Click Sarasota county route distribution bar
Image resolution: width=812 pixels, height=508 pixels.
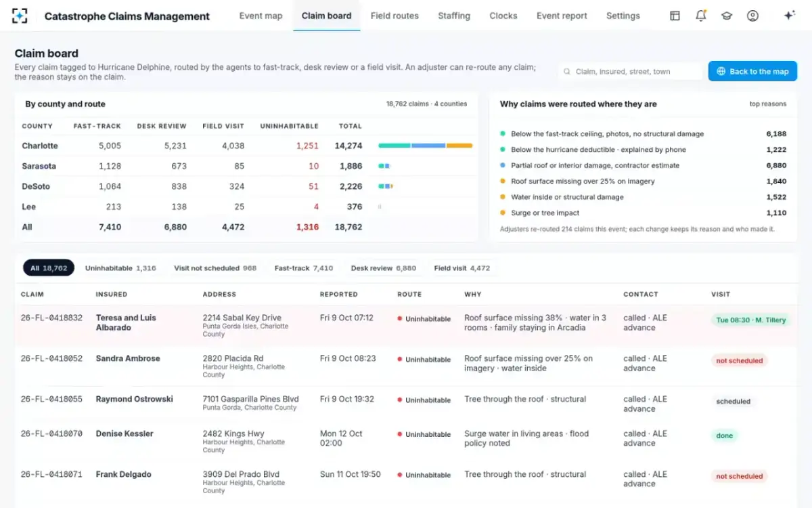(x=384, y=166)
